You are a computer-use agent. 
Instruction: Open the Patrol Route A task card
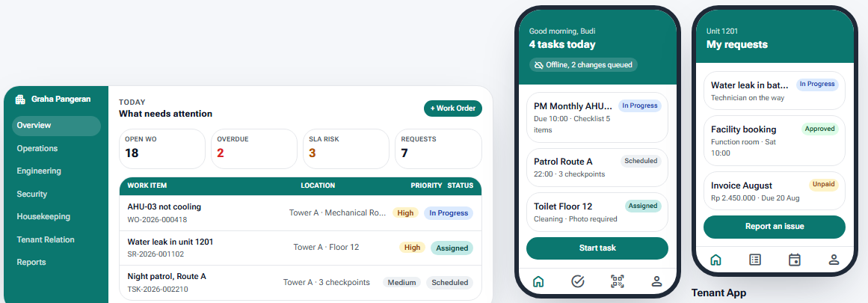click(597, 168)
